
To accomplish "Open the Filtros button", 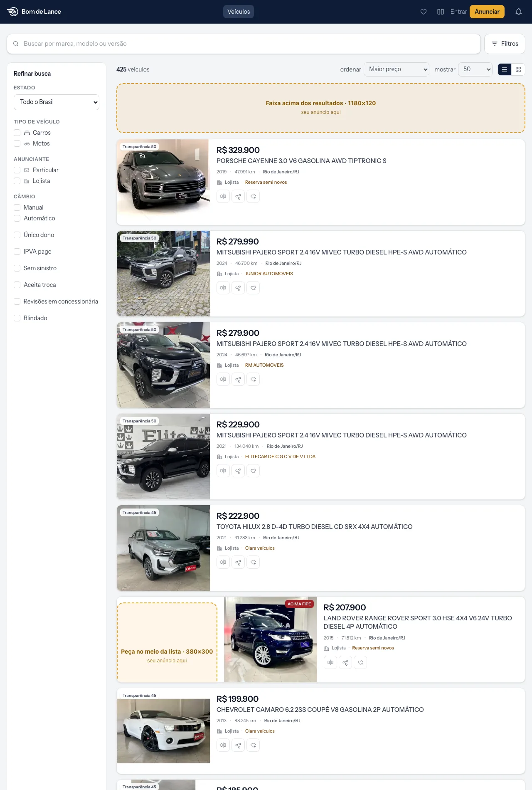I will pyautogui.click(x=505, y=44).
